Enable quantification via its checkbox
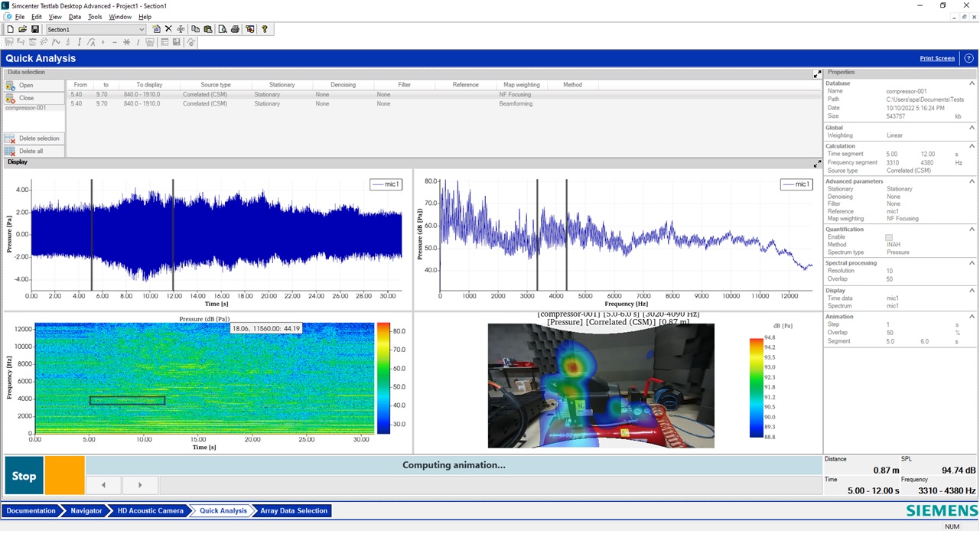This screenshot has height=534, width=980. pos(890,237)
